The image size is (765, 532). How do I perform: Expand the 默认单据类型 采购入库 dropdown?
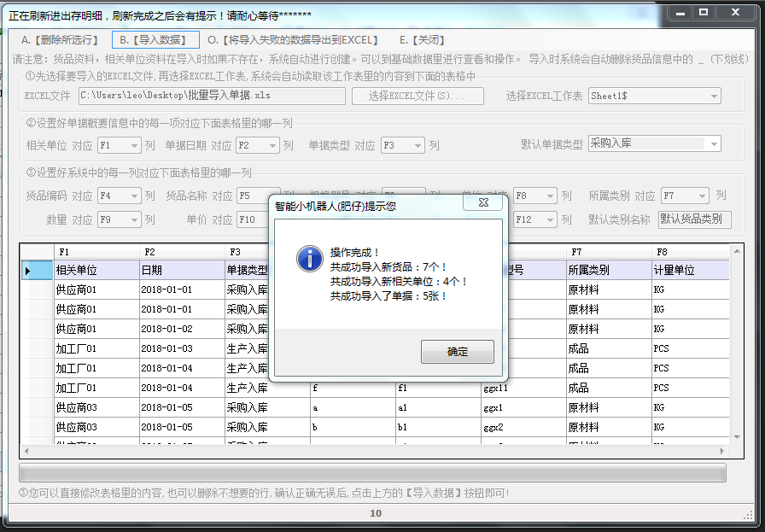pos(713,143)
